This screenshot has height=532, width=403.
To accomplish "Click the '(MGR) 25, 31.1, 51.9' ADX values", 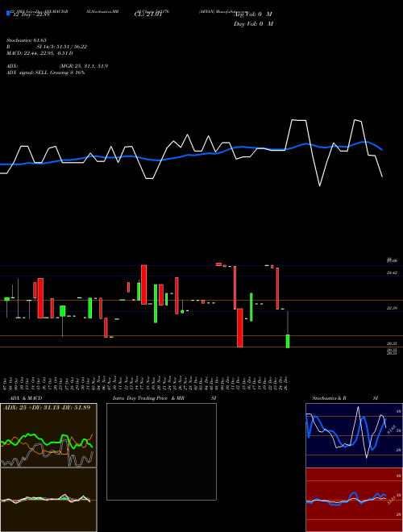I will coord(84,66).
